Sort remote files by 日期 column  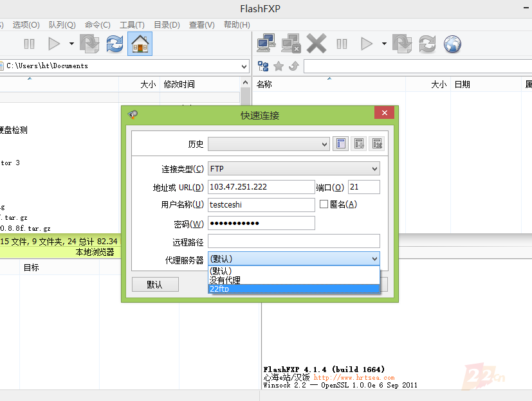[x=486, y=84]
